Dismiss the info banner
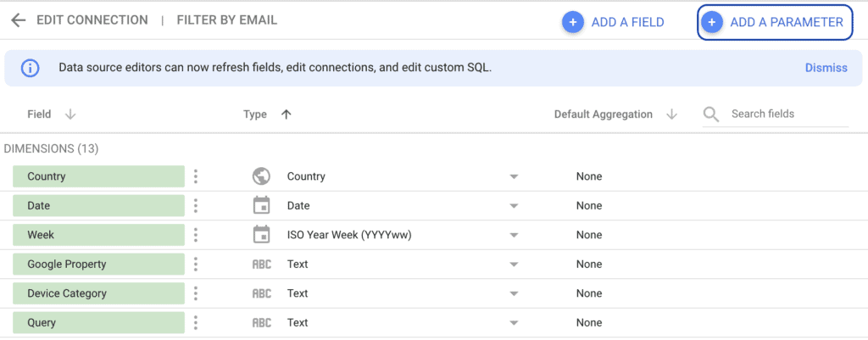868x340 pixels. (826, 68)
